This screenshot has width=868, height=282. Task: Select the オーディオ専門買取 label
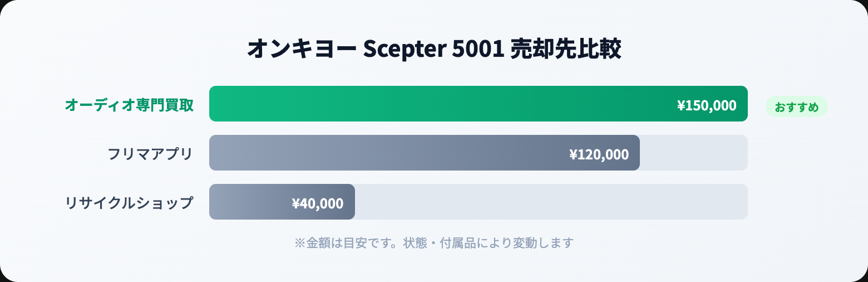[129, 105]
